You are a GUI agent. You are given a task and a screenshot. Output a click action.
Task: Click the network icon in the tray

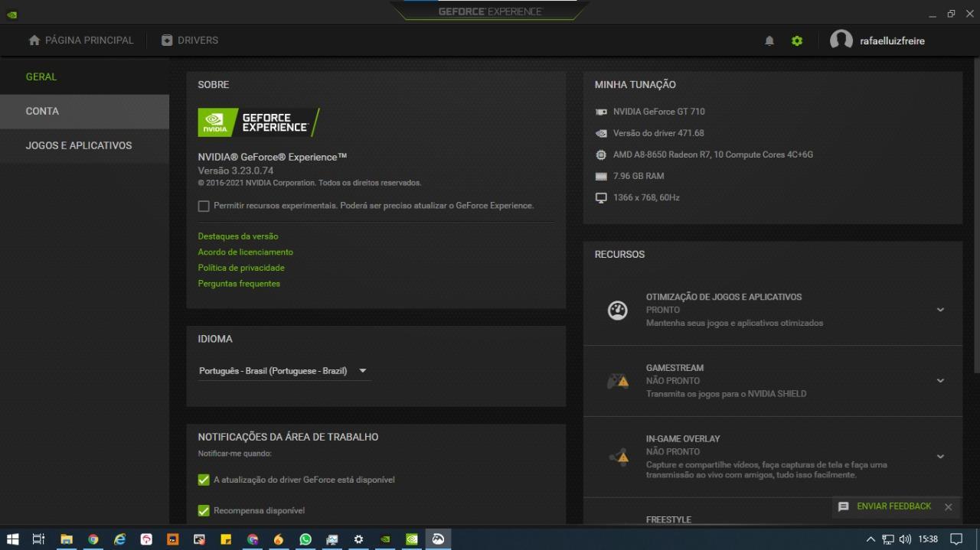(x=888, y=539)
